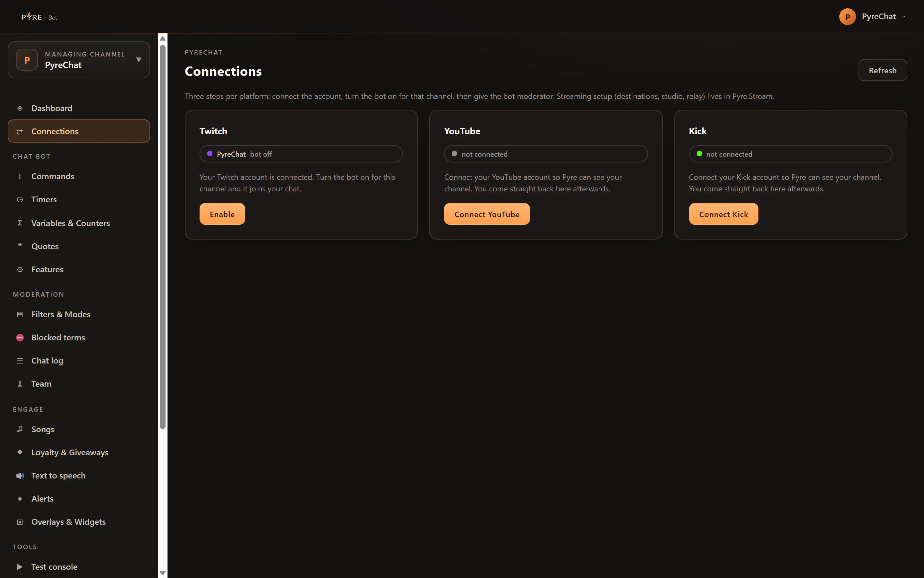Screen dimensions: 924x578
Task: Click the Text to speech speaker icon
Action: (20, 476)
